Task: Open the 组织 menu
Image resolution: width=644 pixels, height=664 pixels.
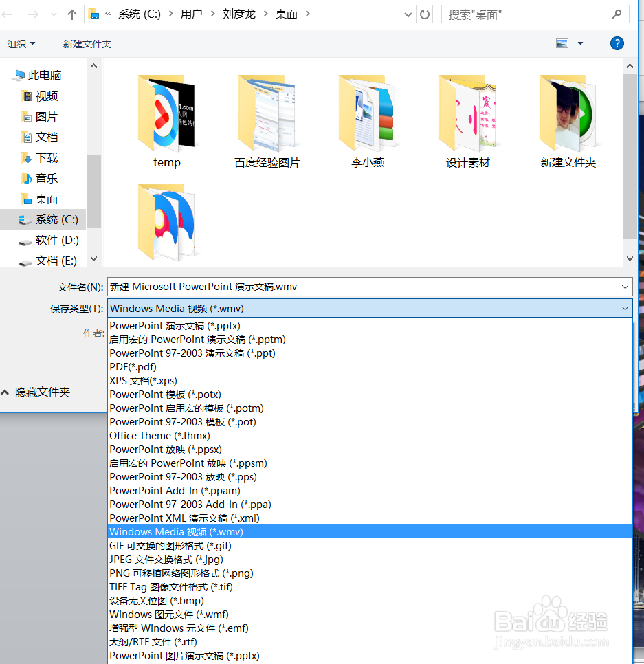Action: 21,44
